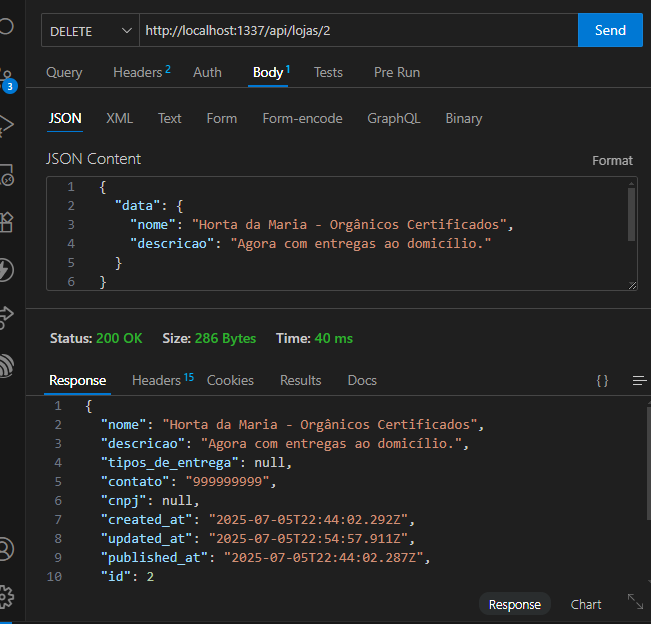Click the "updated_at" response line
Image resolution: width=651 pixels, height=624 pixels.
(258, 539)
